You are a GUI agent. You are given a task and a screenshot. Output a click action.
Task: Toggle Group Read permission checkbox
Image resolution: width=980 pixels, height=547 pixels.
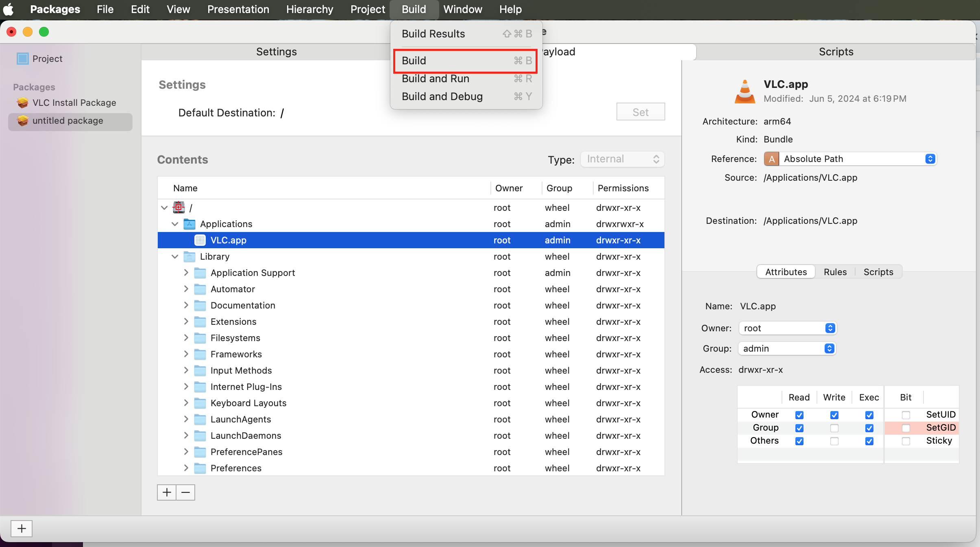tap(799, 428)
